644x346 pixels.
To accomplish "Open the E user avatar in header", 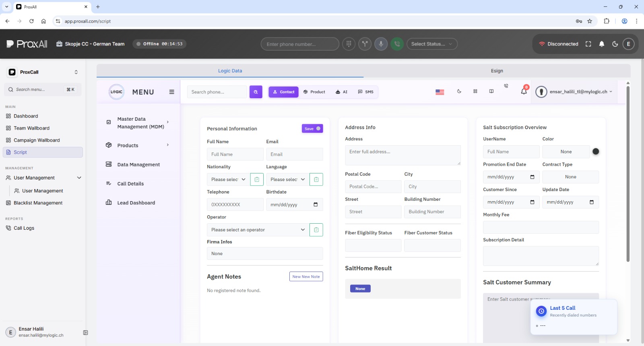I will [629, 44].
